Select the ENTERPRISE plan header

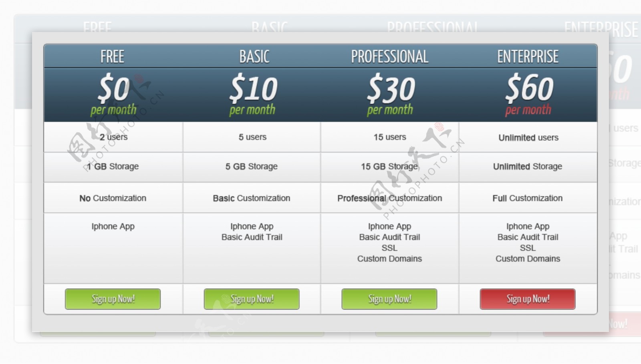coord(528,56)
